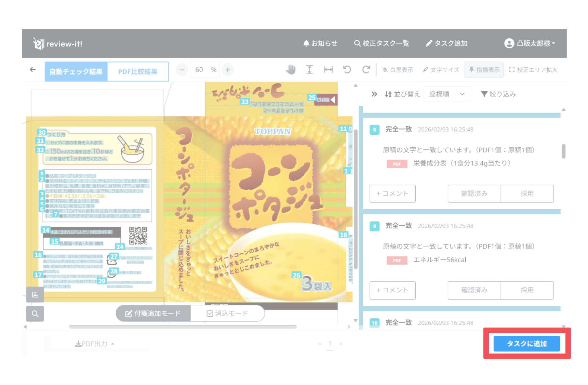Switch to the PDF比較結果 tab
Viewport: 588px width, 385px height.
[138, 72]
